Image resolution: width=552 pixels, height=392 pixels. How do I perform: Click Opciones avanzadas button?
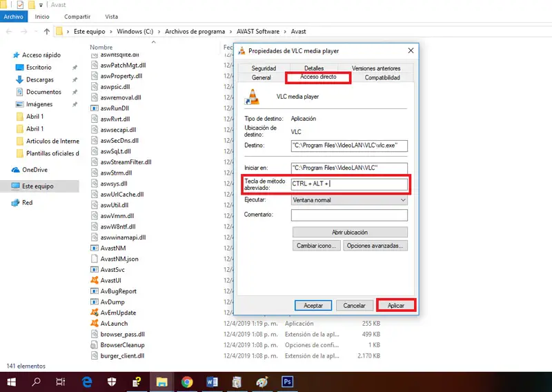tap(375, 246)
